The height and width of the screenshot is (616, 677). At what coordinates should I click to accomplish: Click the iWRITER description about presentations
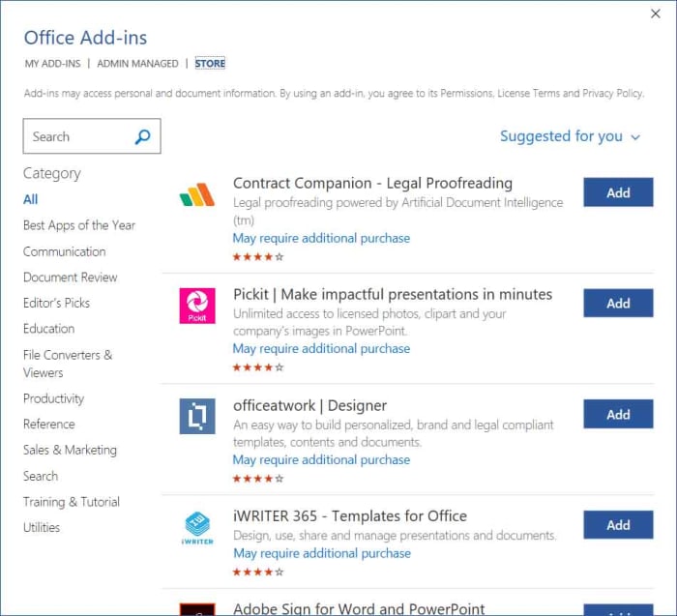click(395, 536)
